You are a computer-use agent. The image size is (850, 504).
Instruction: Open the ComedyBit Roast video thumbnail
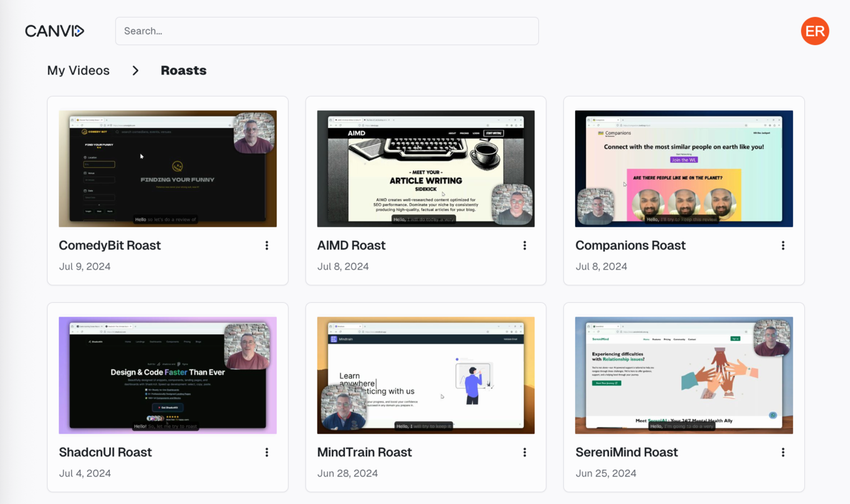click(x=167, y=169)
